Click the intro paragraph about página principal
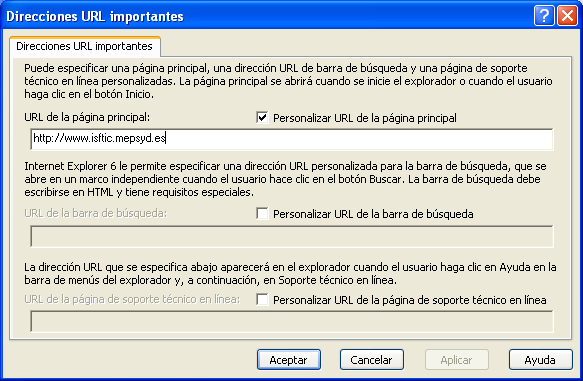Viewport: 583px width, 381px height. coord(288,81)
